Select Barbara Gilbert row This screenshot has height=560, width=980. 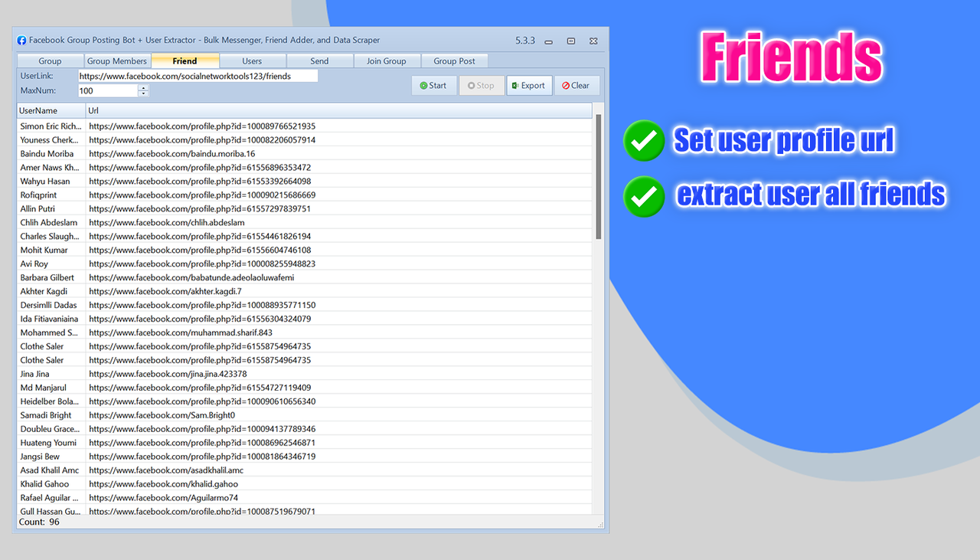tap(304, 278)
